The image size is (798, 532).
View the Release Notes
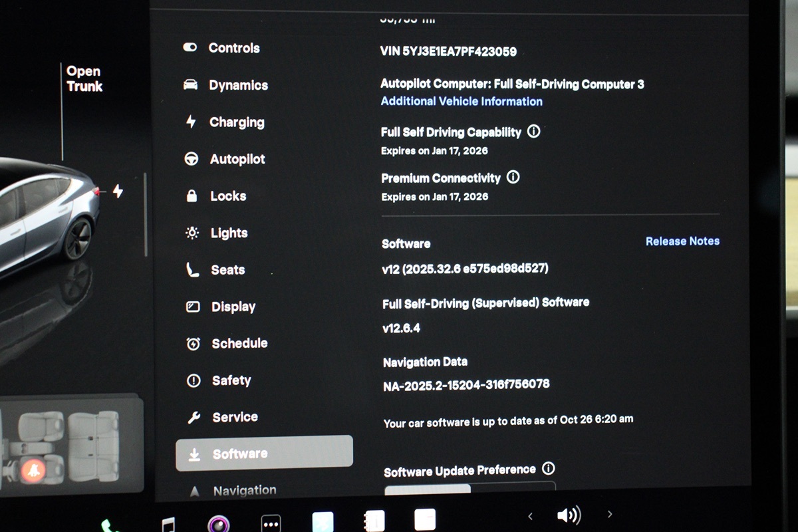coord(682,241)
